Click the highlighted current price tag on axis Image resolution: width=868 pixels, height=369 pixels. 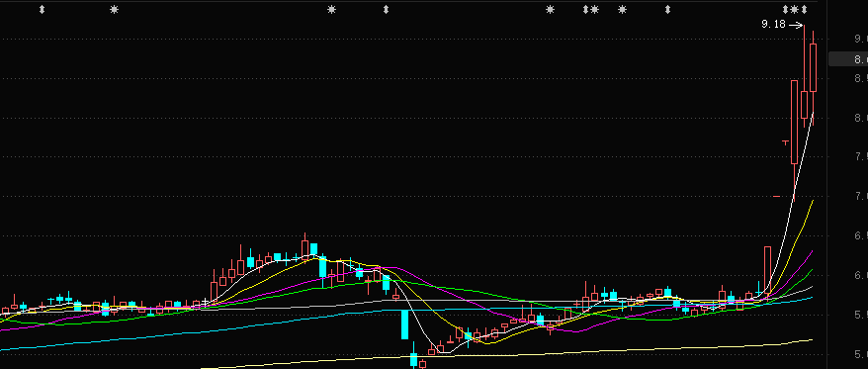pos(848,59)
